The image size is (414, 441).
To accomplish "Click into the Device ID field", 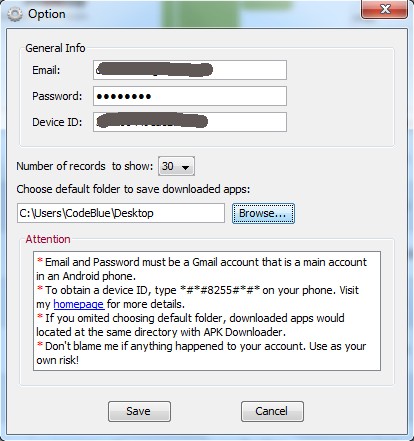I will (x=190, y=122).
